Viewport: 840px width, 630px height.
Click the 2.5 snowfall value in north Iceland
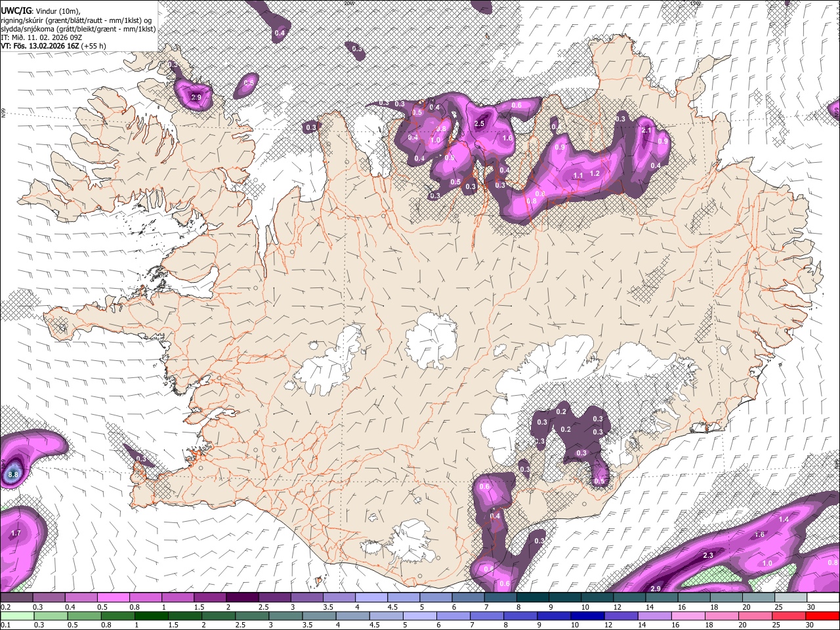click(479, 123)
